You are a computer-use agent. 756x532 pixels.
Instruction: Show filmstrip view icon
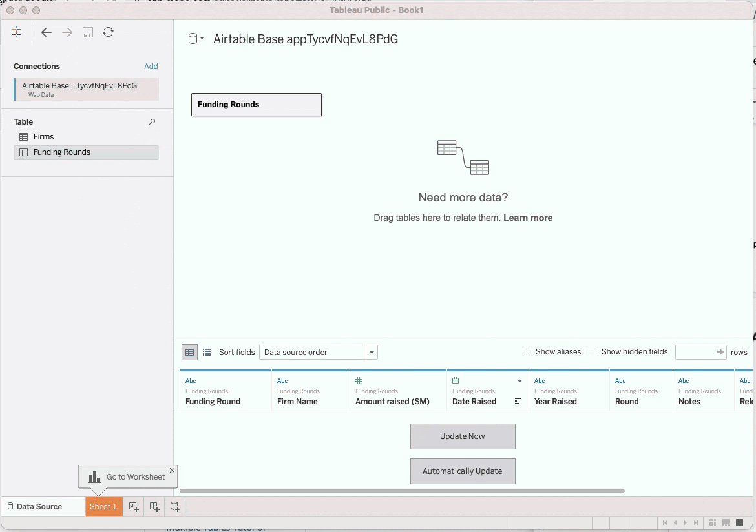pos(726,523)
